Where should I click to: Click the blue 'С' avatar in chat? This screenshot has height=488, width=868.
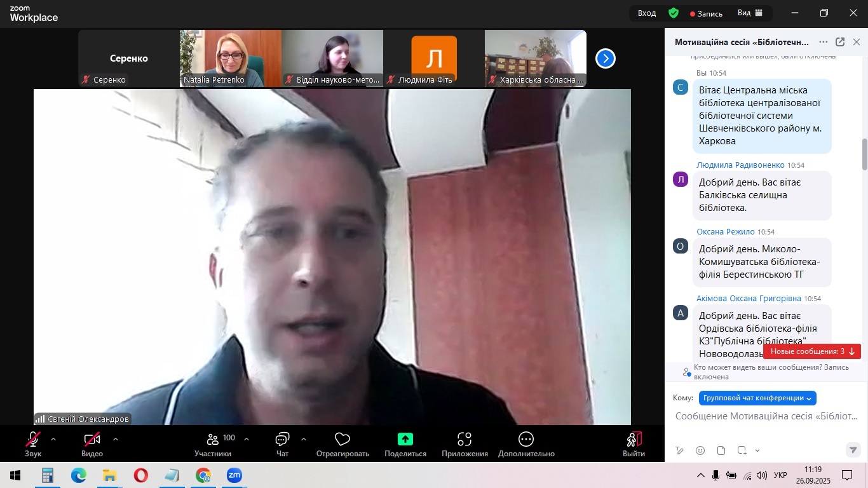[681, 87]
